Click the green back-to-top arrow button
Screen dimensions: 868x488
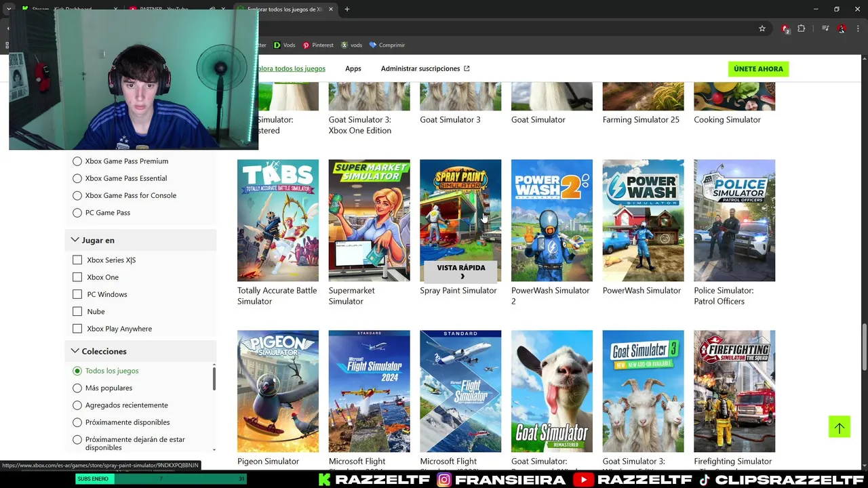pos(839,427)
